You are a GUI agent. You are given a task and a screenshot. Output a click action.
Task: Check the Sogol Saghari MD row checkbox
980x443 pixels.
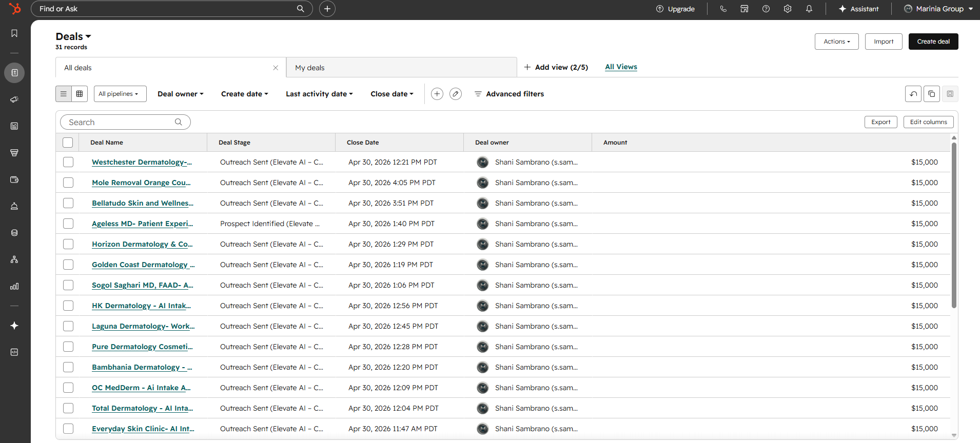click(68, 285)
